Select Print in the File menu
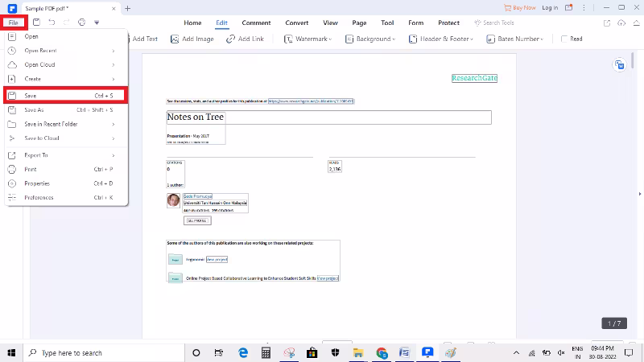The width and height of the screenshot is (644, 362). (66, 169)
